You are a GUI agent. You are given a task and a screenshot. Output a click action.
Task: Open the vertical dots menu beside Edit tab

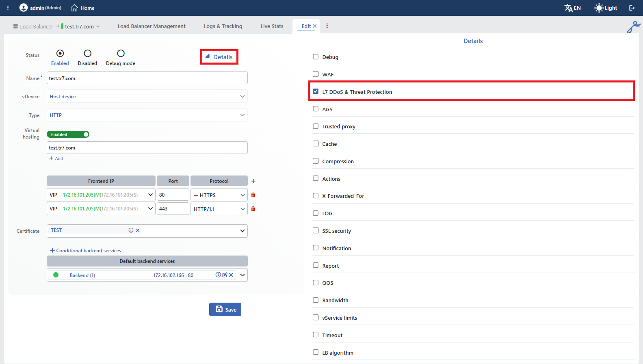327,26
